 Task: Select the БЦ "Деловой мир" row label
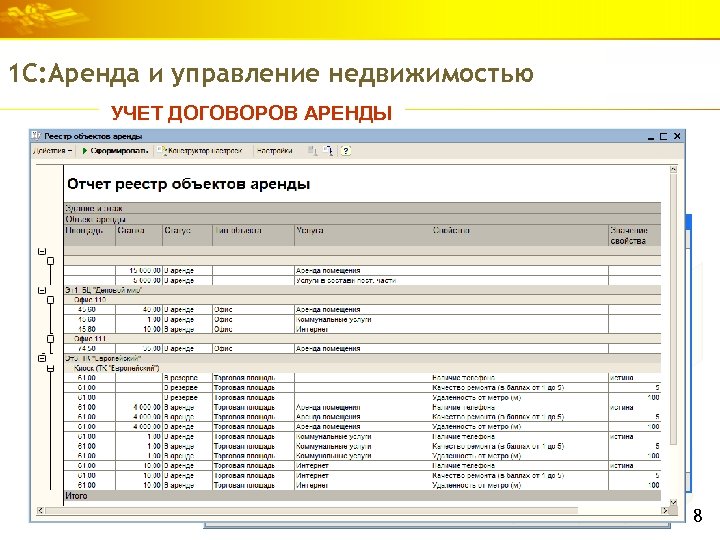tap(104, 290)
